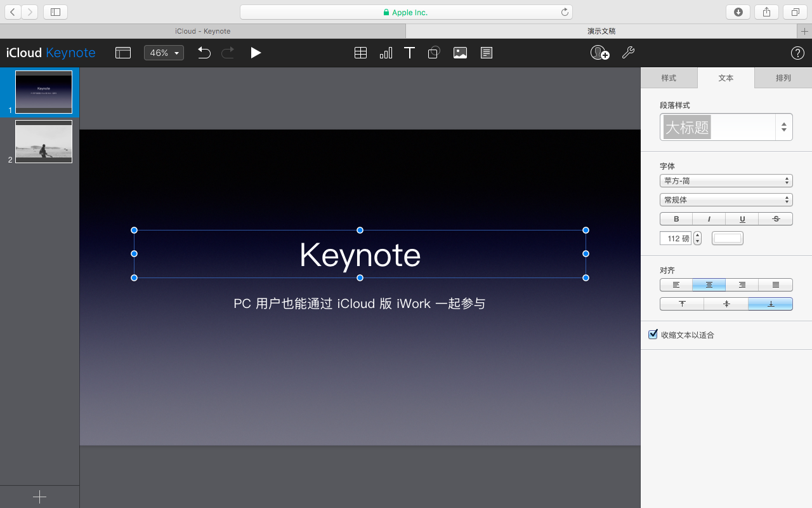Screen dimensions: 812x508
Task: Switch to the 排列 tab
Action: (782, 77)
